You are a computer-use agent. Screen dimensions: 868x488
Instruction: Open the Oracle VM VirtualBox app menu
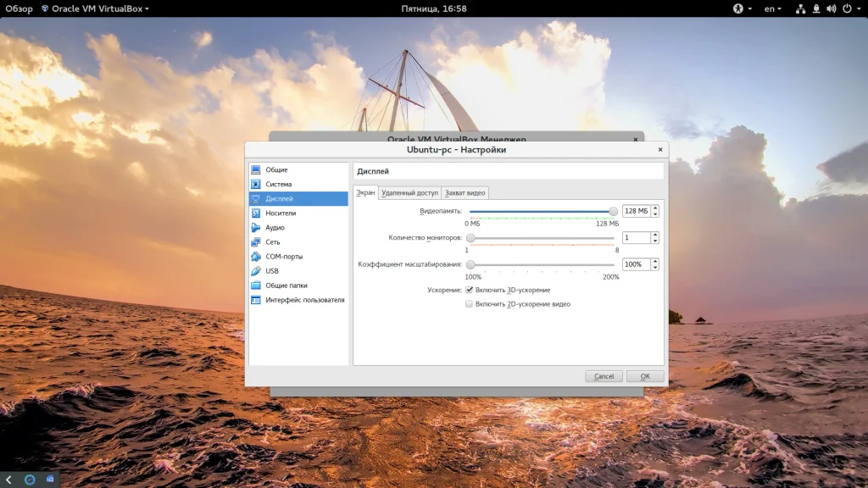[95, 8]
